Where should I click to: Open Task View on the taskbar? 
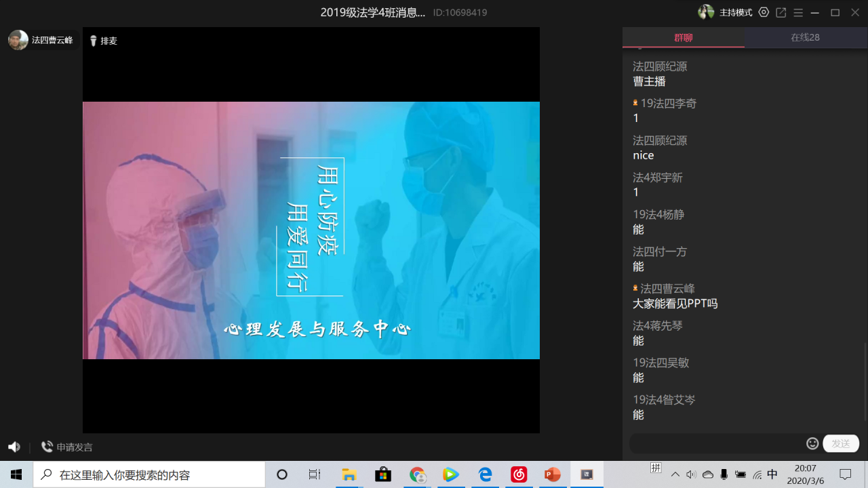tap(315, 474)
